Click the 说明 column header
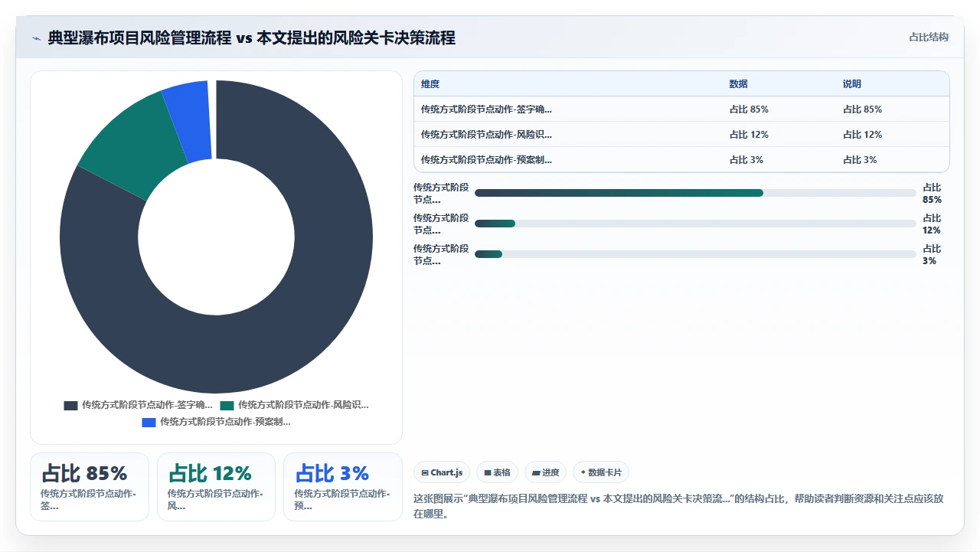980x552 pixels. [851, 84]
